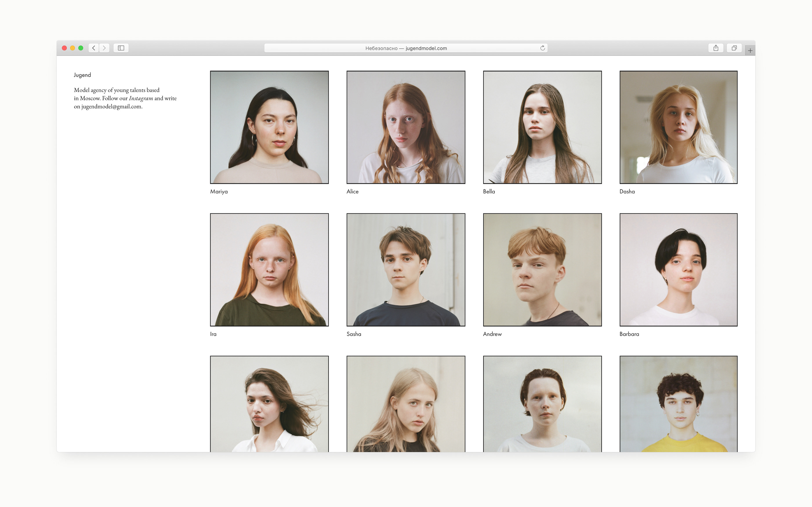Open Mariya's portrait thumbnail
This screenshot has height=507, width=812.
[x=269, y=127]
